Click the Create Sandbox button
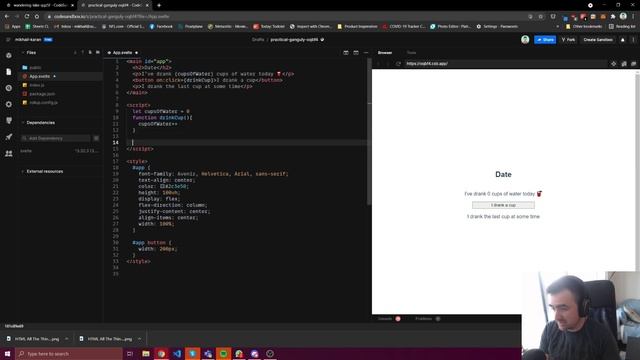Image resolution: width=640 pixels, height=360 pixels. coord(598,40)
